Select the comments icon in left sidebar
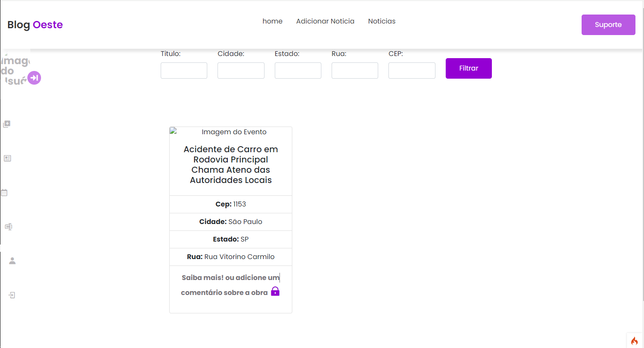644x348 pixels. (8, 227)
